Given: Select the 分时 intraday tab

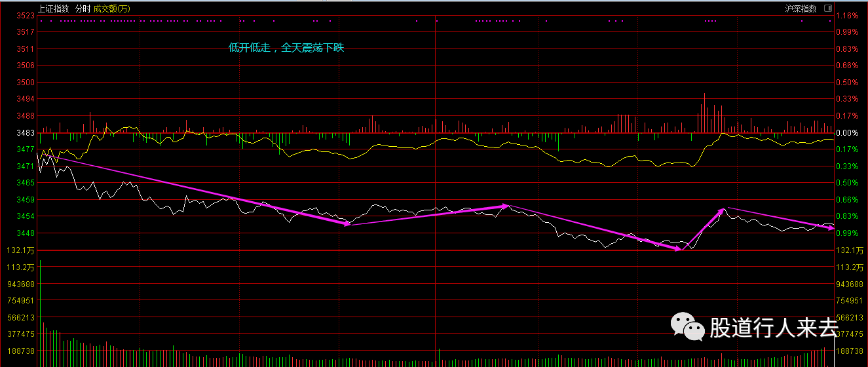Looking at the screenshot, I should coord(83,9).
